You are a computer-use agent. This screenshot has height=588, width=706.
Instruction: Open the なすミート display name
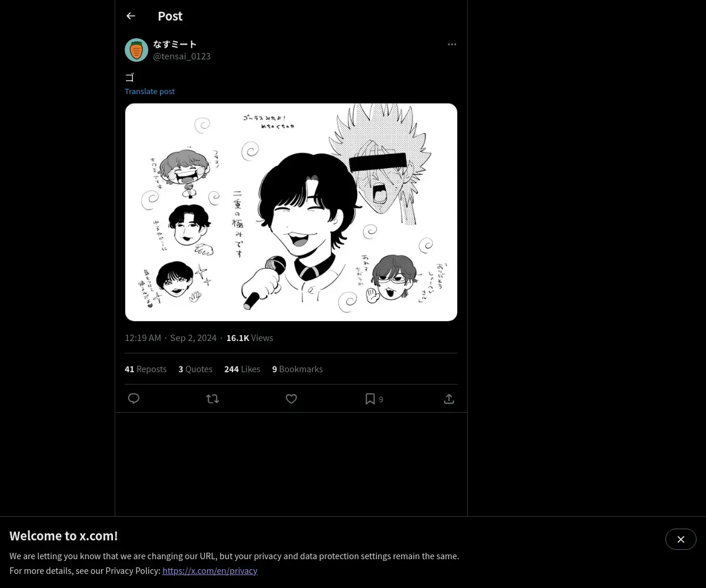[175, 44]
